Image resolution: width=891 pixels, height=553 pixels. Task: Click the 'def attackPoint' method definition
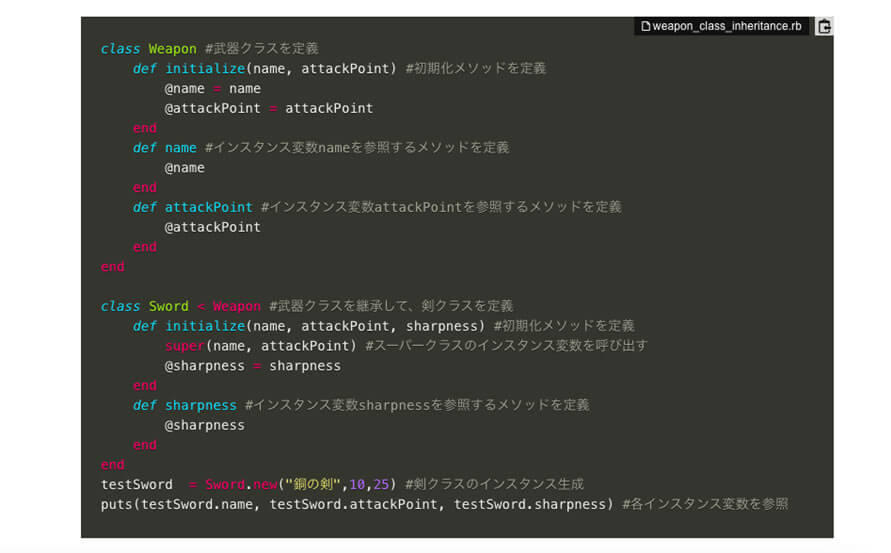click(193, 207)
